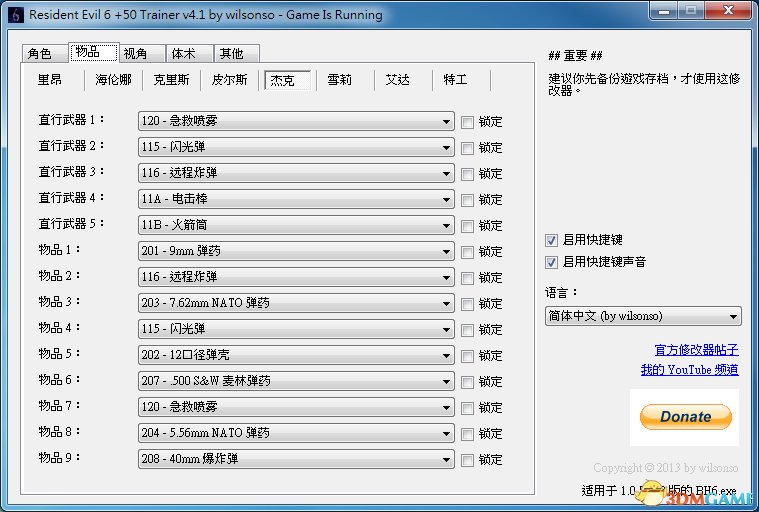Image resolution: width=759 pixels, height=512 pixels.
Task: Open the 我的 YouTube 频道 link
Action: tap(690, 370)
